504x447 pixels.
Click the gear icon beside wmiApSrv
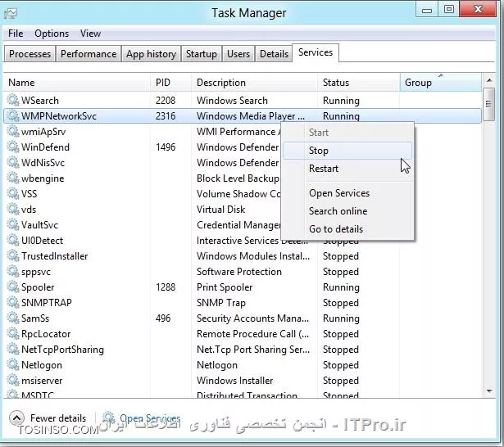coord(13,131)
